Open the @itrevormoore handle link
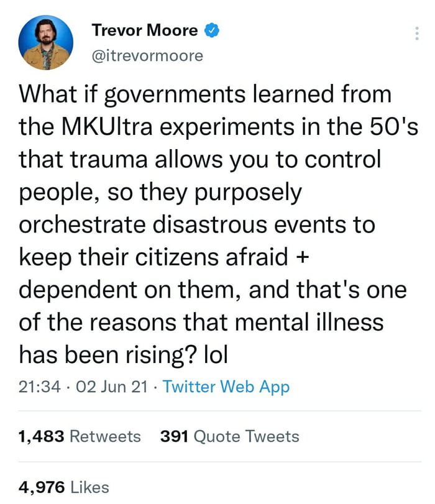The width and height of the screenshot is (435, 504). tap(147, 55)
